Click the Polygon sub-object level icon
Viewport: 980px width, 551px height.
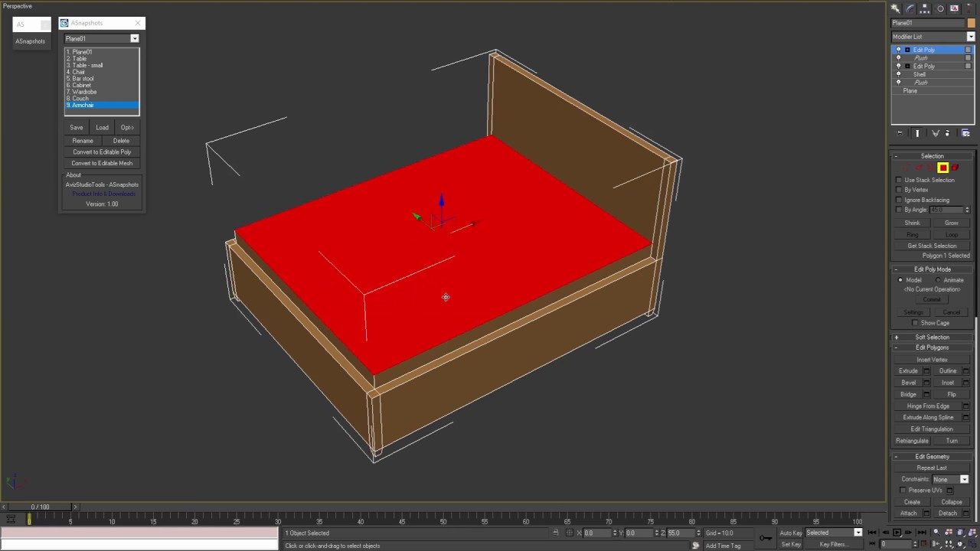coord(942,168)
